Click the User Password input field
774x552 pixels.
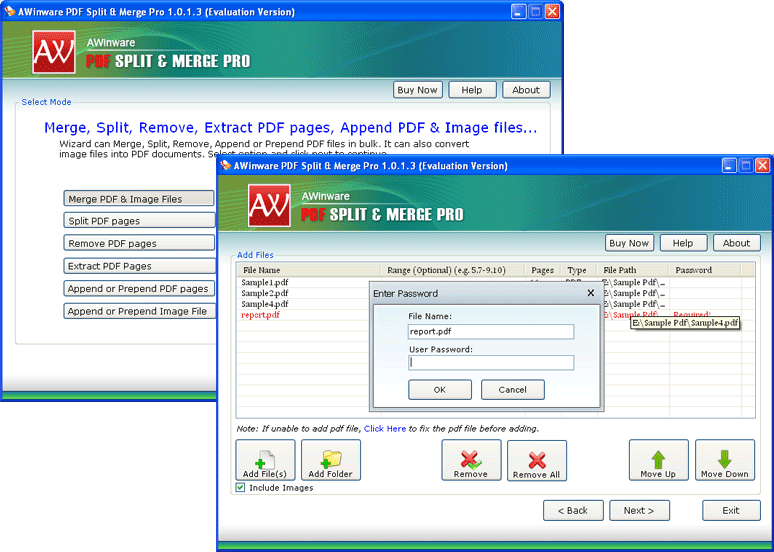coord(490,363)
